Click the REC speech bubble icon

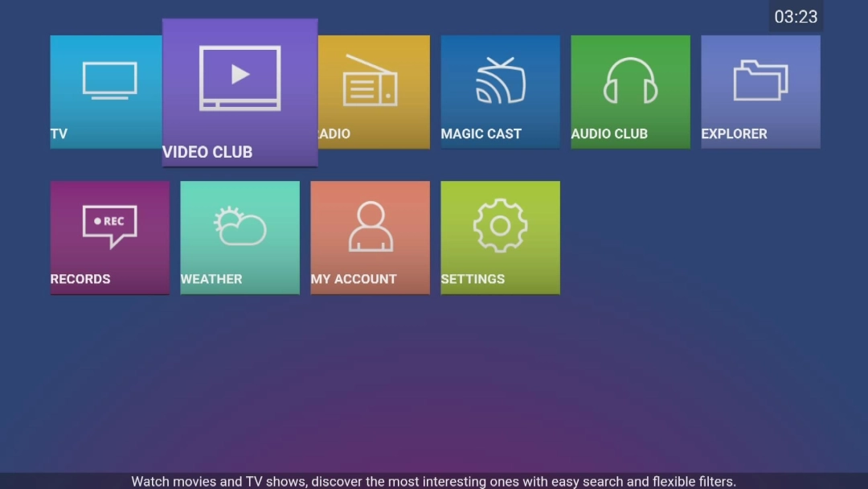109,226
